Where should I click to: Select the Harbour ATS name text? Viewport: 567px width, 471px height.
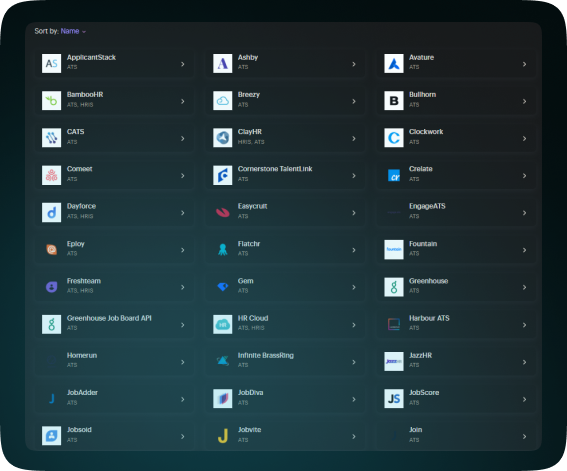[429, 318]
